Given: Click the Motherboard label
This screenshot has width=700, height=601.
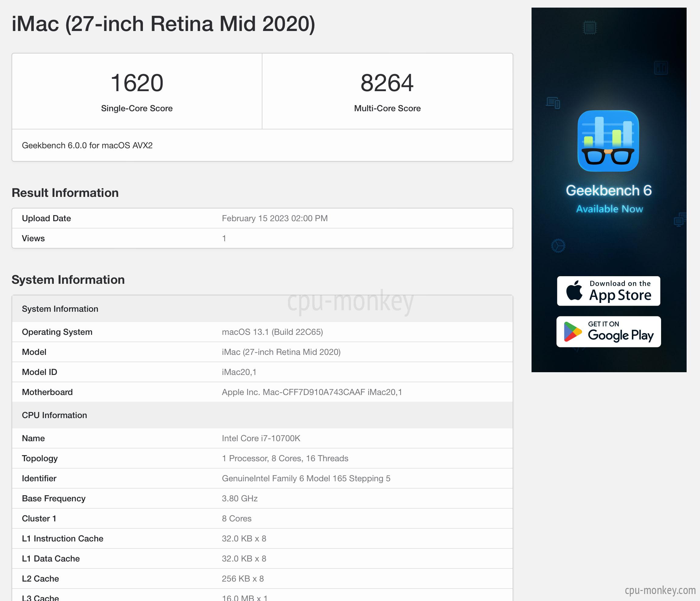Looking at the screenshot, I should pos(47,392).
